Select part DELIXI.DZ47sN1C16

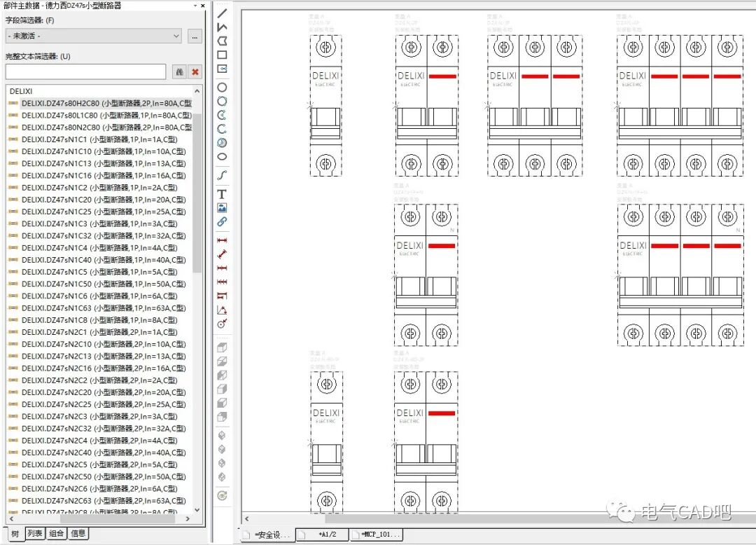[x=103, y=176]
